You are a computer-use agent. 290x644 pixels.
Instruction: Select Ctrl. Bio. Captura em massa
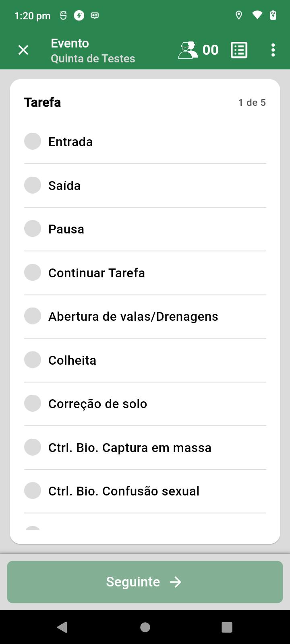point(145,448)
